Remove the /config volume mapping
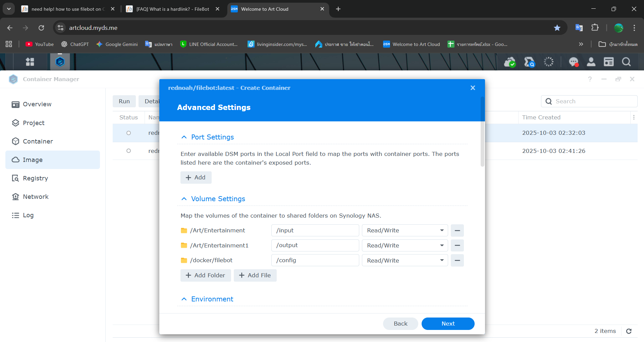This screenshot has width=644, height=342. coord(457,261)
